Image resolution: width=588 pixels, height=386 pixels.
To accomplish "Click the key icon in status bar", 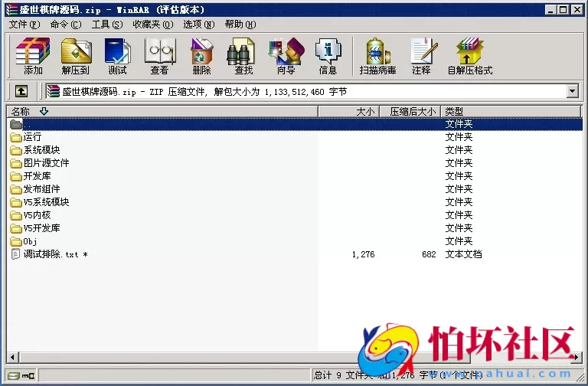I will pyautogui.click(x=28, y=375).
